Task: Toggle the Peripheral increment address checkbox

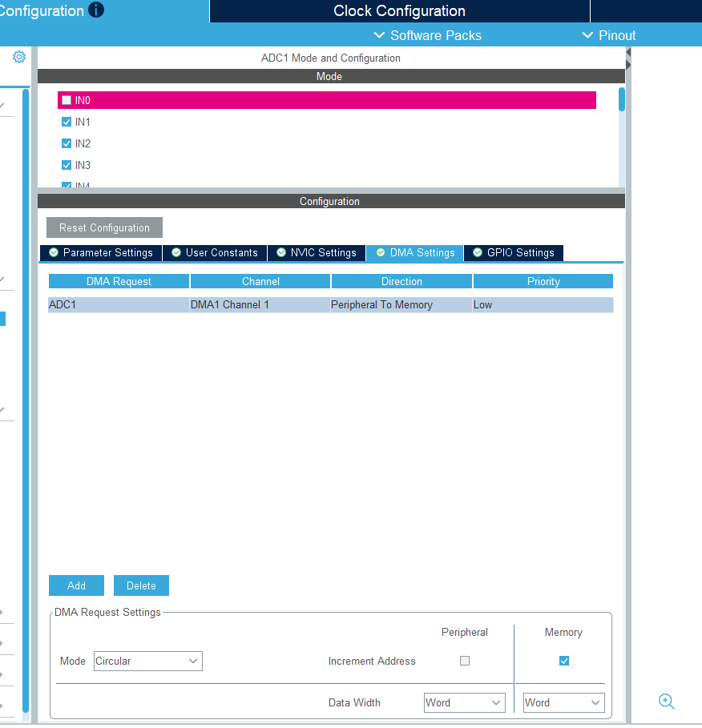Action: tap(465, 661)
